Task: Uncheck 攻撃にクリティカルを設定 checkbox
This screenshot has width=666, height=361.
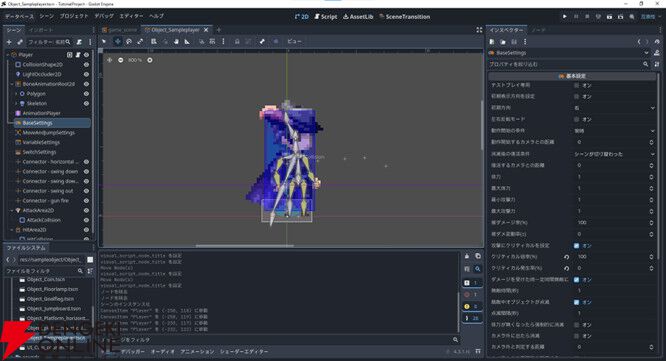Action: (576, 245)
